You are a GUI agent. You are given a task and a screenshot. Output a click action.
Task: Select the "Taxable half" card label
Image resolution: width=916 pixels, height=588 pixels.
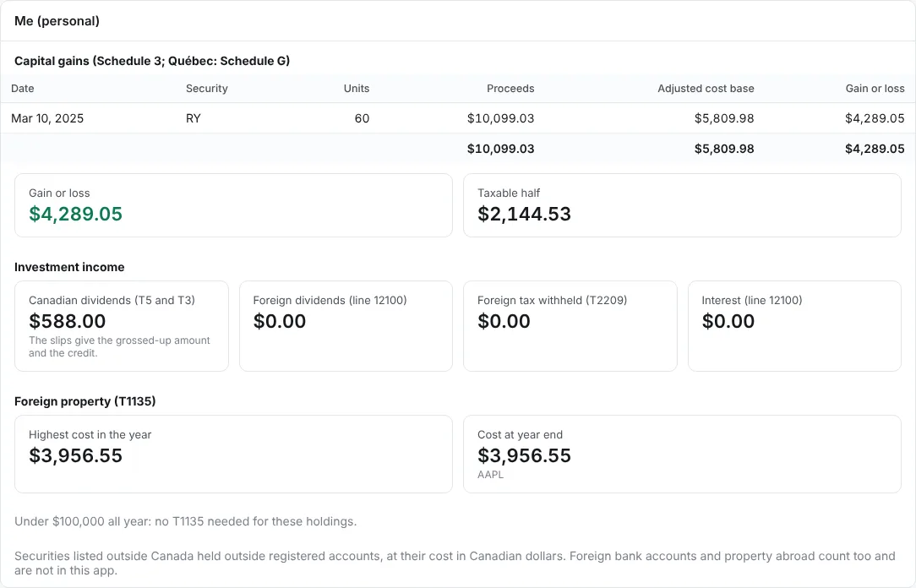[x=509, y=193]
